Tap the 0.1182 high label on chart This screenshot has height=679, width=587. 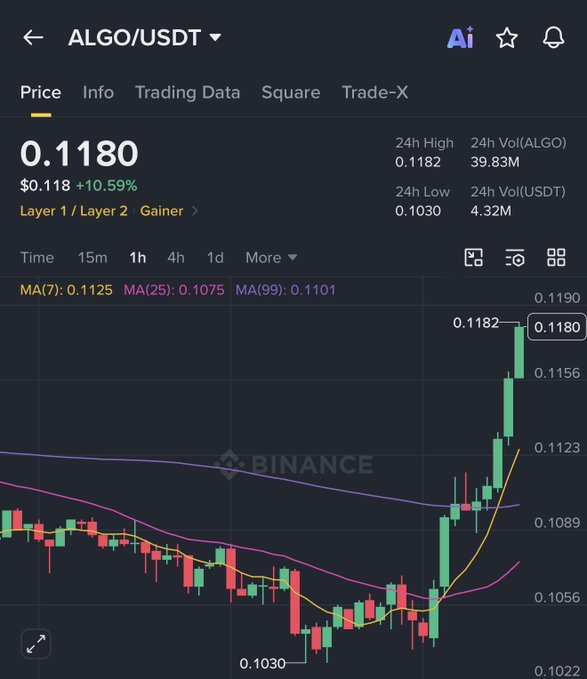(x=476, y=323)
